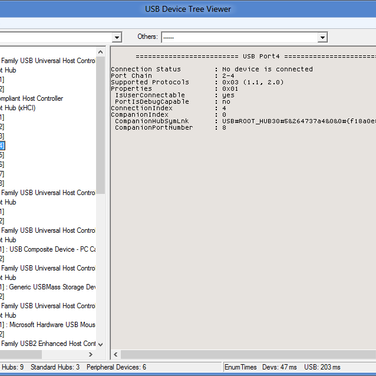Click the "No device is connected" value
This screenshot has height=376, width=376.
(x=268, y=69)
